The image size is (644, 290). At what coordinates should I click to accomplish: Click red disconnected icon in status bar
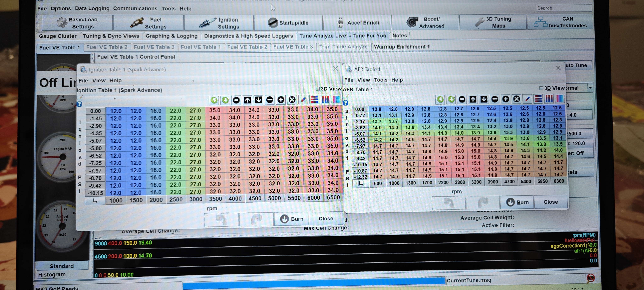coord(591,278)
